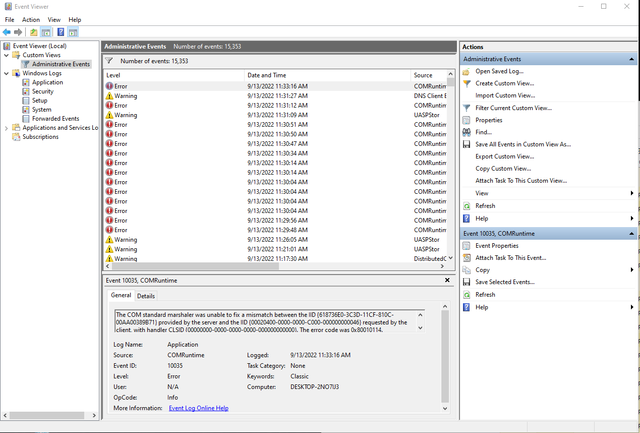Screen dimensions: 640x433
Task: Collapse the Custom Views node
Action: (x=6, y=55)
